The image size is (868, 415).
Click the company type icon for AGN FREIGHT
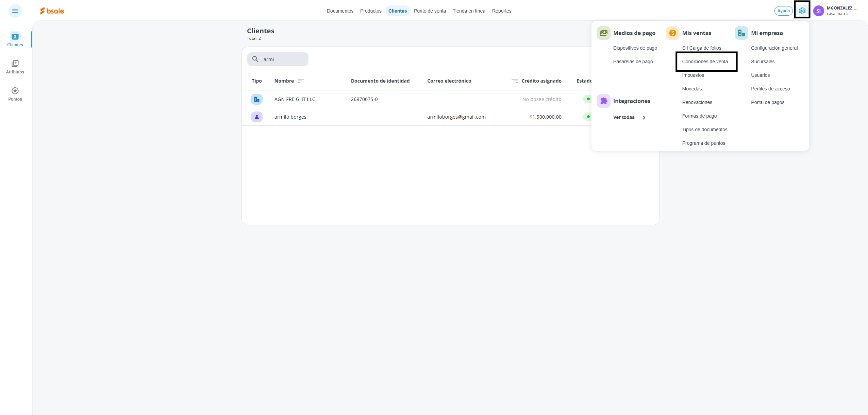[x=256, y=99]
